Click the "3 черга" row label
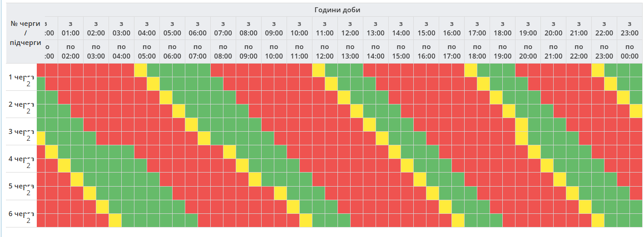The image size is (644, 237). [21, 131]
